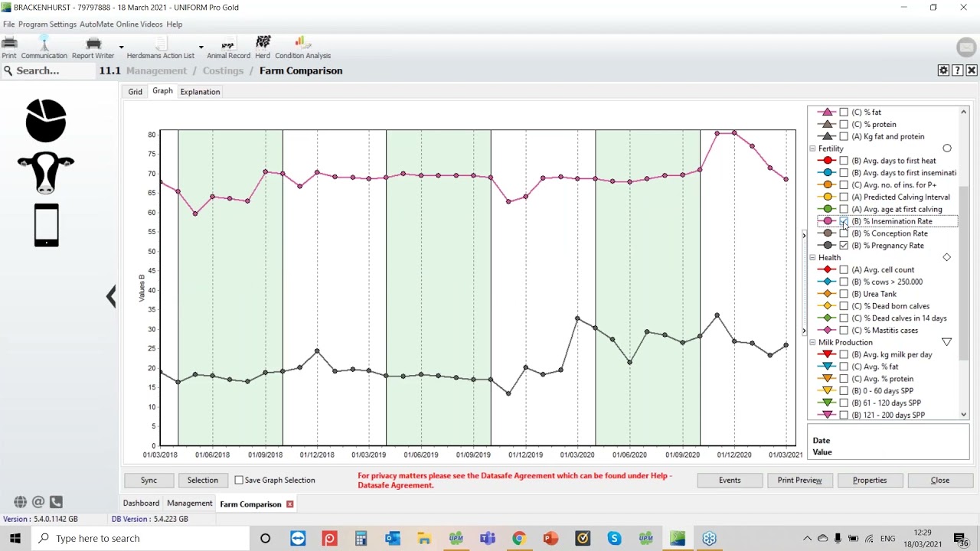
Task: Switch to the Grid tab
Action: click(135, 92)
